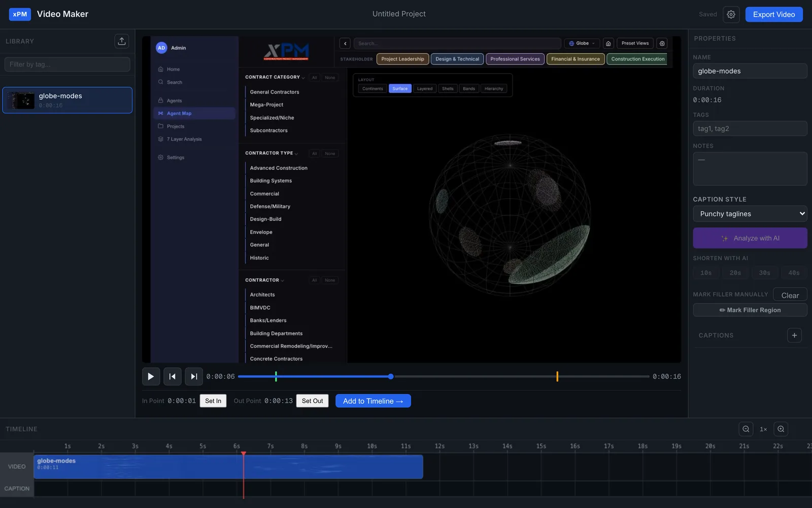This screenshot has height=508, width=812.
Task: Play the video preview
Action: [x=151, y=376]
